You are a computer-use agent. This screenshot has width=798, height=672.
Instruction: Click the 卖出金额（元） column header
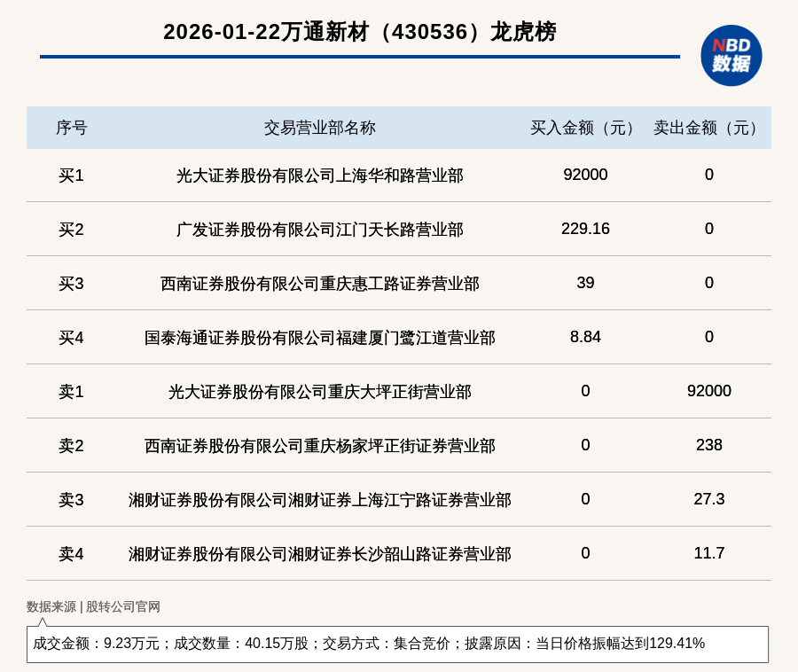[708, 128]
